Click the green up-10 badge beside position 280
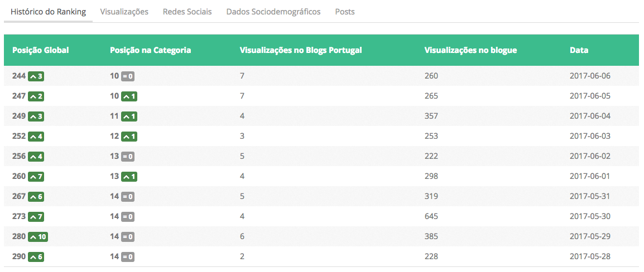Viewport: 644px width, 272px height. tap(38, 236)
